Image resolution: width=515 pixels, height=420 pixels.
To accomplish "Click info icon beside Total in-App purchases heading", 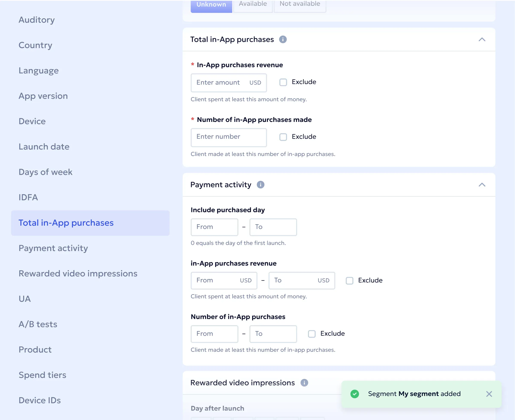I will point(283,39).
